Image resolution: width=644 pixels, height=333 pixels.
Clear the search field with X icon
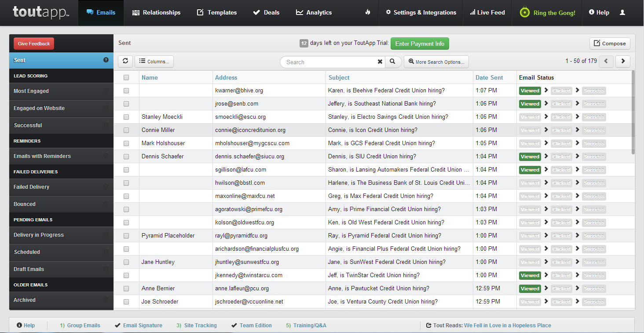(x=380, y=62)
